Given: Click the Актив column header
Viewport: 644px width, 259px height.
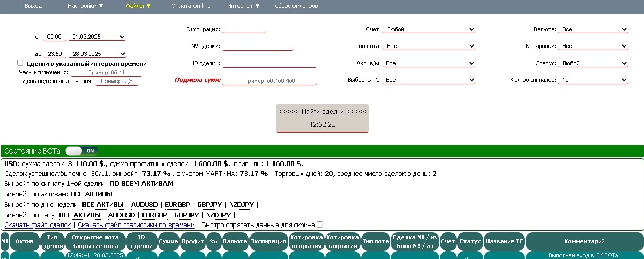Looking at the screenshot, I should (25, 241).
